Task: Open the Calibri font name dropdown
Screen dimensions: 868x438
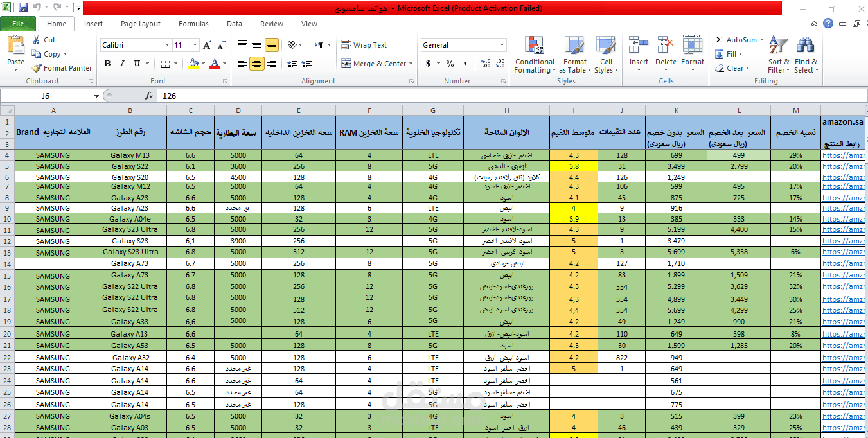Action: point(167,45)
